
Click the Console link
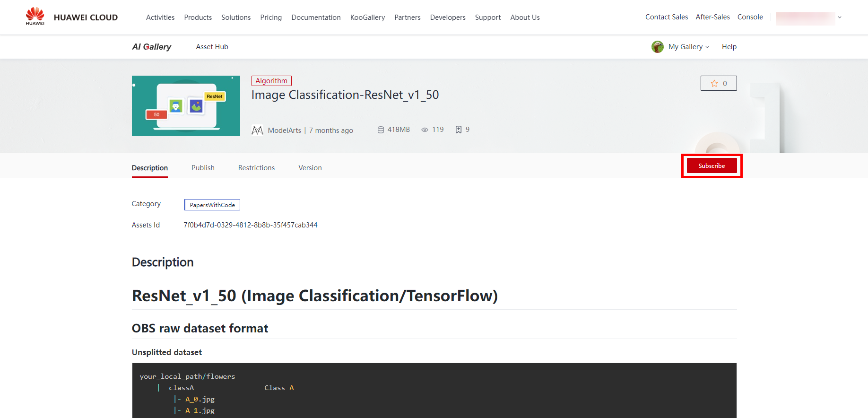[750, 17]
